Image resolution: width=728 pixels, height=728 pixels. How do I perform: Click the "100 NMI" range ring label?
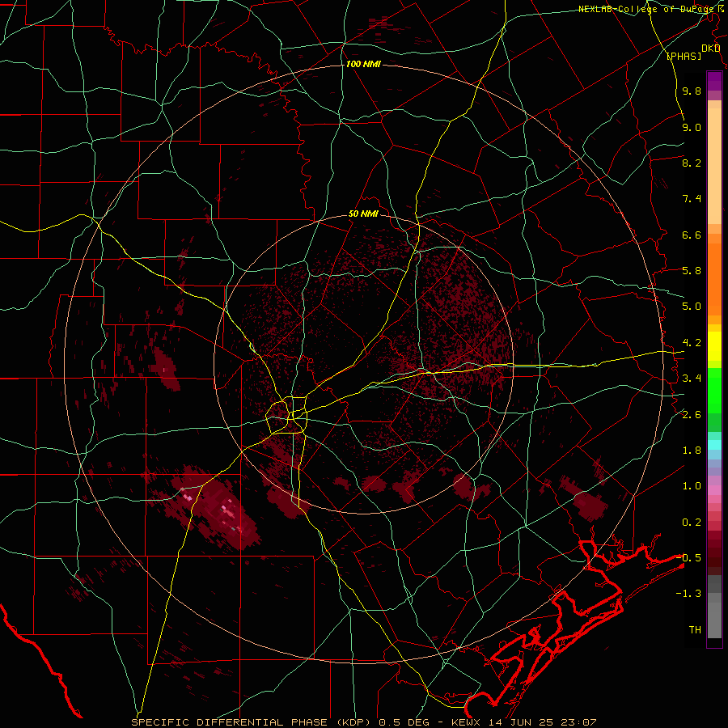(x=363, y=64)
